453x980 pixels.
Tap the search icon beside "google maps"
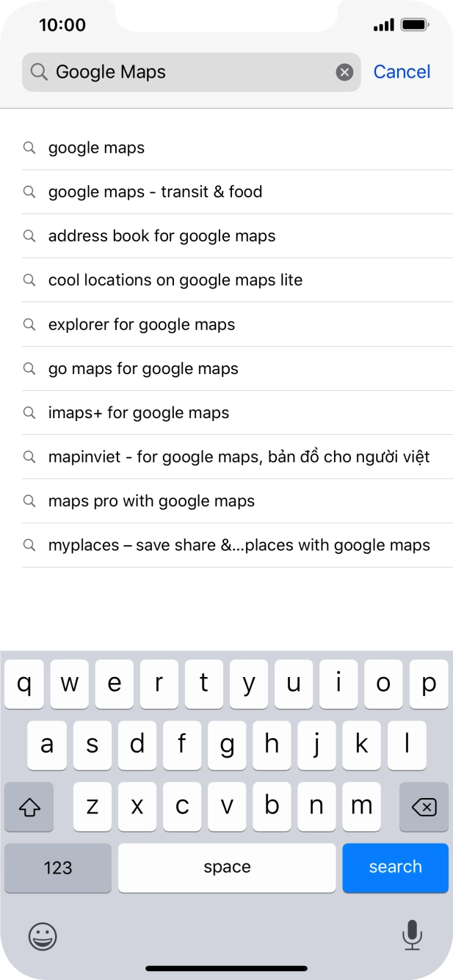pyautogui.click(x=29, y=147)
